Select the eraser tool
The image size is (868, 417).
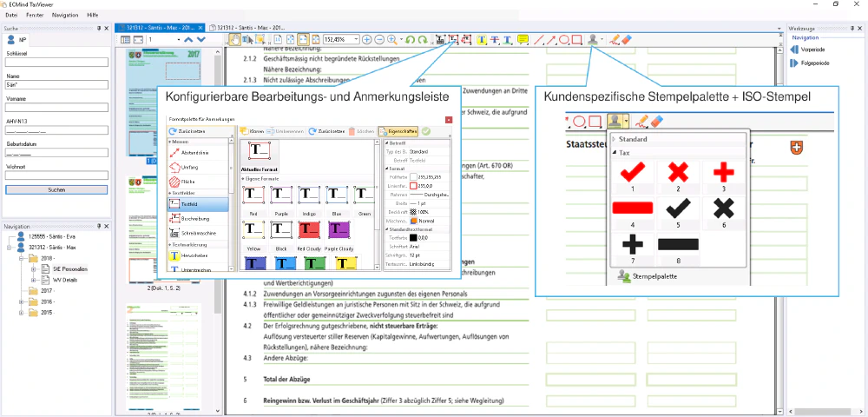pos(626,39)
